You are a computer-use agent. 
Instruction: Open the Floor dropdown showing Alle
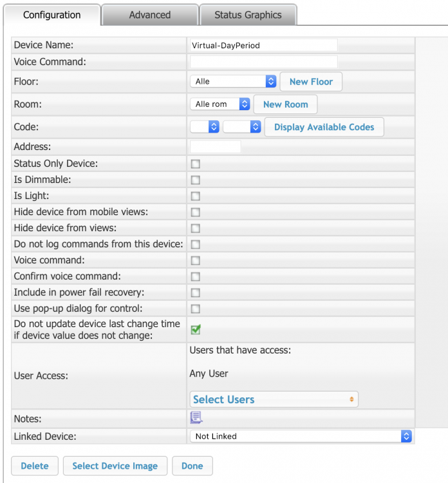click(233, 82)
